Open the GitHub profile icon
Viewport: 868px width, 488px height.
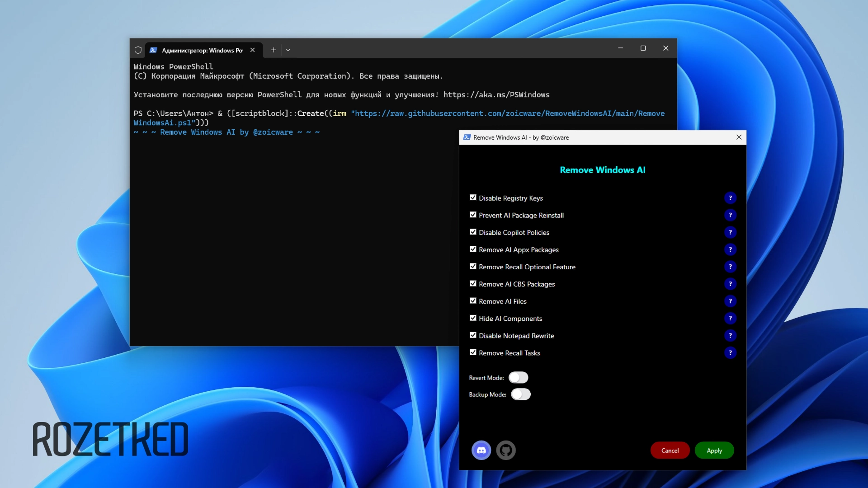click(x=506, y=450)
